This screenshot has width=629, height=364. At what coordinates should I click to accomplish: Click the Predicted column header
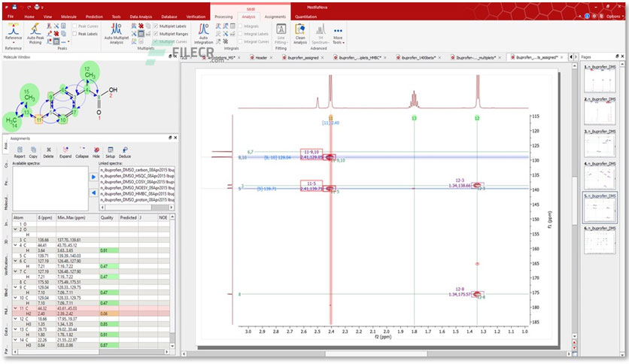(128, 217)
